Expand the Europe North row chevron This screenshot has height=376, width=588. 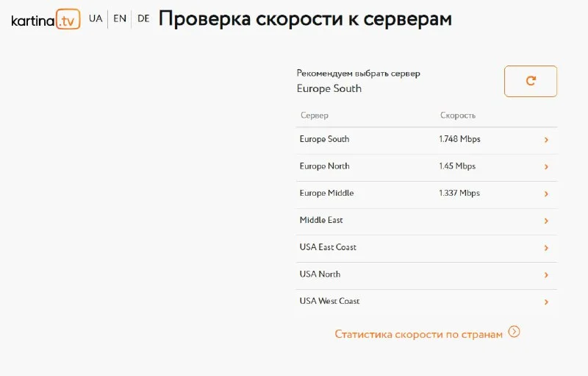[x=546, y=167]
